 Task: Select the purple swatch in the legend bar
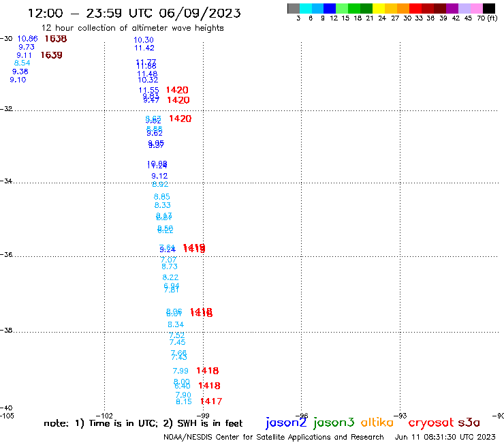pos(452,9)
